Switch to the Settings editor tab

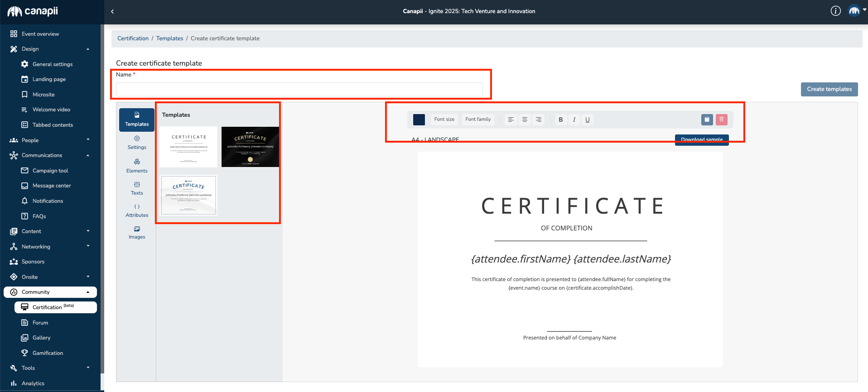click(x=137, y=142)
